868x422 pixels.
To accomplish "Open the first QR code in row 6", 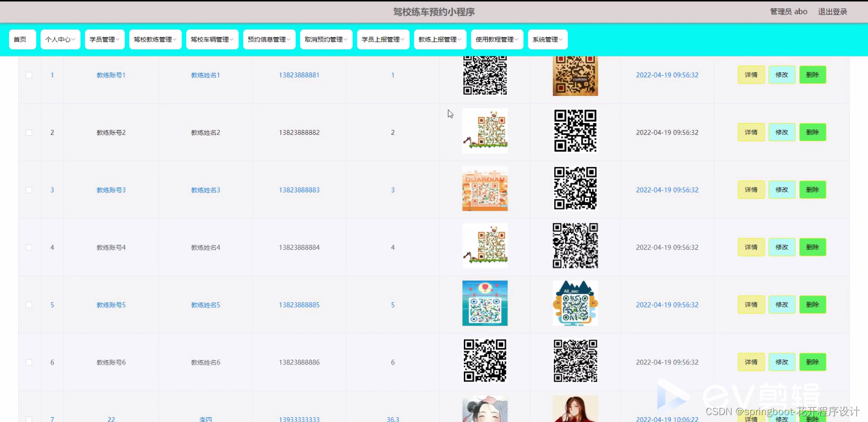I will [x=485, y=361].
